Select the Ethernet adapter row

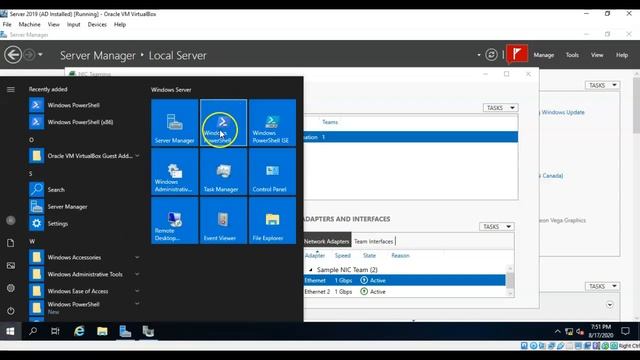(404, 280)
